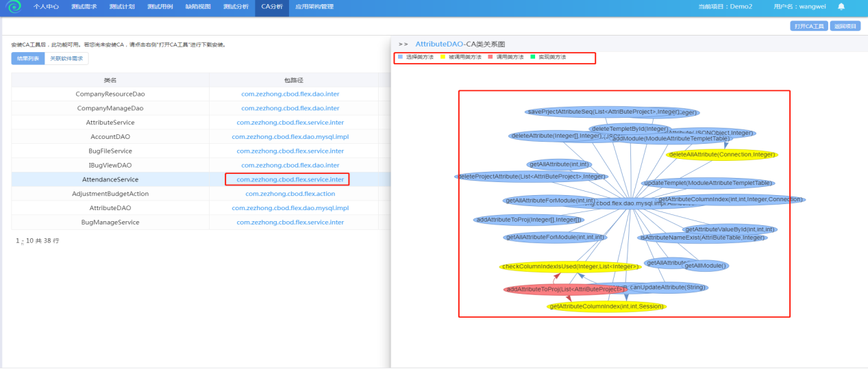Click the green 实现类方法 legend square
Image resolution: width=868 pixels, height=369 pixels.
(532, 57)
